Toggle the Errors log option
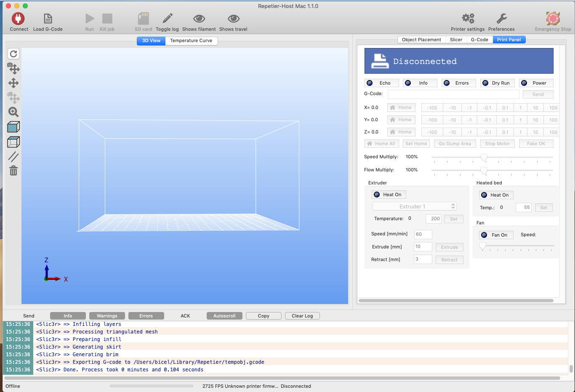575x392 pixels. [x=458, y=83]
